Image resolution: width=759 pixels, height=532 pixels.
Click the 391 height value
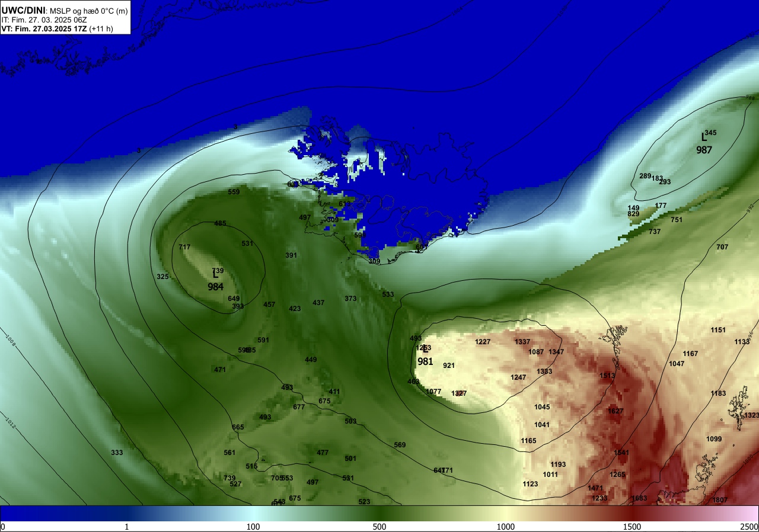[291, 255]
